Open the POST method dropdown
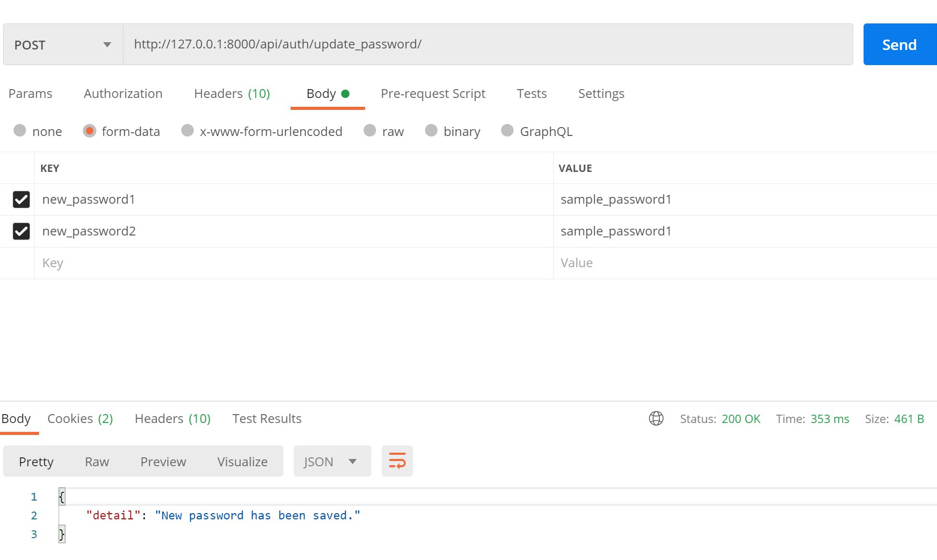 (63, 45)
